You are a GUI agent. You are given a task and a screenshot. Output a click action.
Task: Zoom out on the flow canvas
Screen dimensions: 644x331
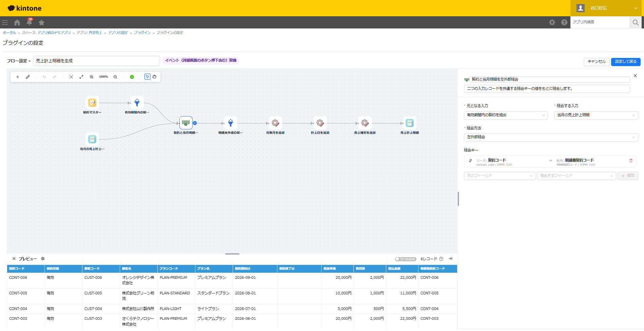pos(115,77)
